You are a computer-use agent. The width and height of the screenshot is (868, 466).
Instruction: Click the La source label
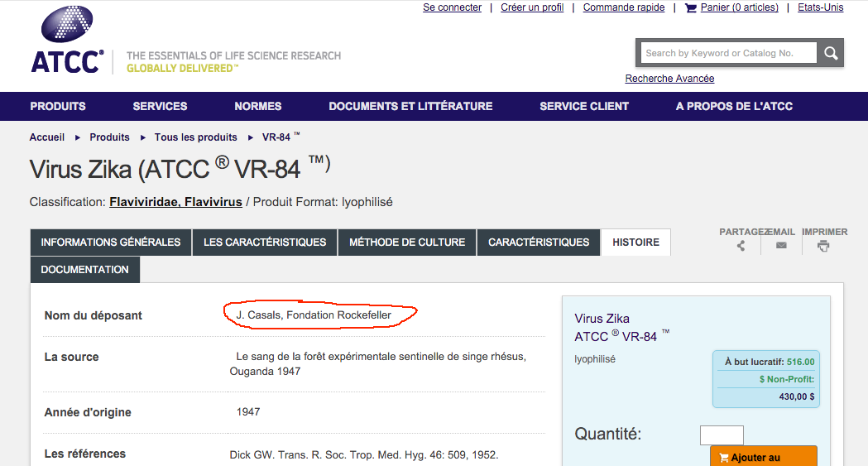tap(71, 357)
